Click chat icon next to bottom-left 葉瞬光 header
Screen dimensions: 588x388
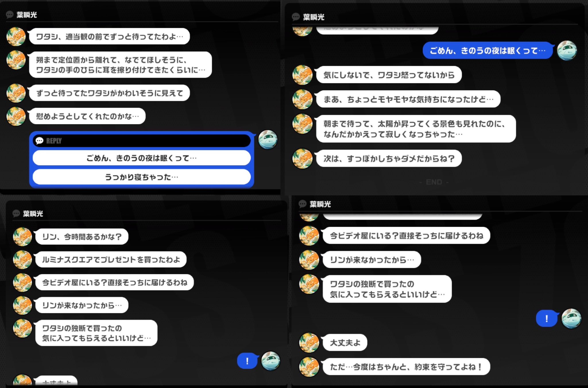pyautogui.click(x=16, y=214)
